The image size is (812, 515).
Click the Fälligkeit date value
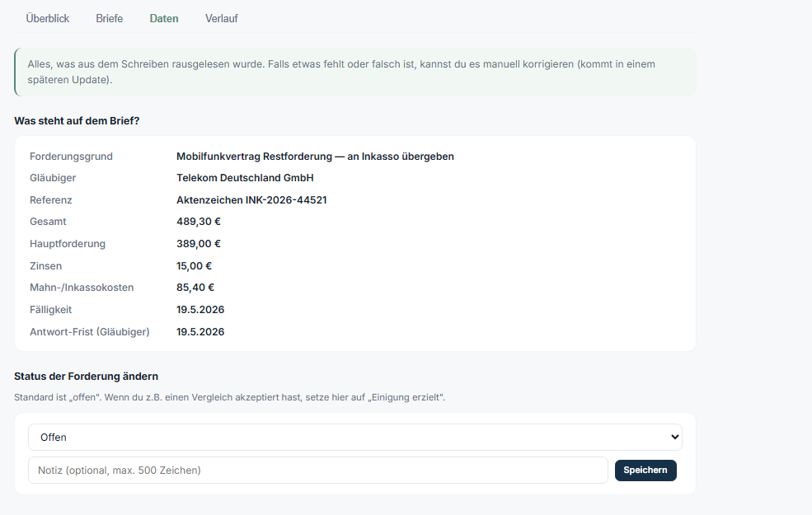coord(200,310)
